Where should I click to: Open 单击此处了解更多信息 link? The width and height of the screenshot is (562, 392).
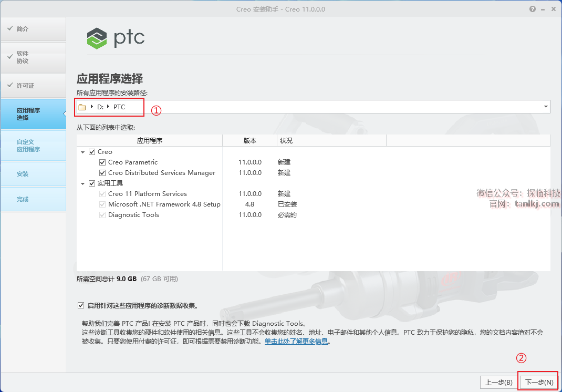296,342
